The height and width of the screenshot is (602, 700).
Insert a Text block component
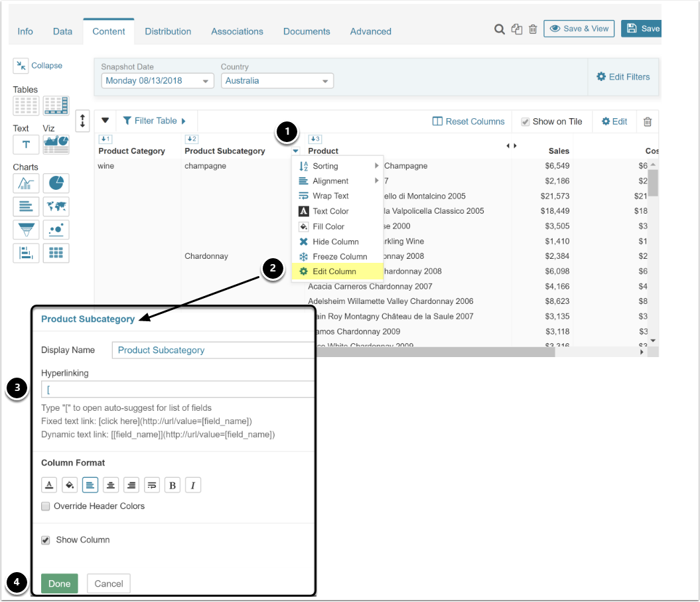[26, 144]
